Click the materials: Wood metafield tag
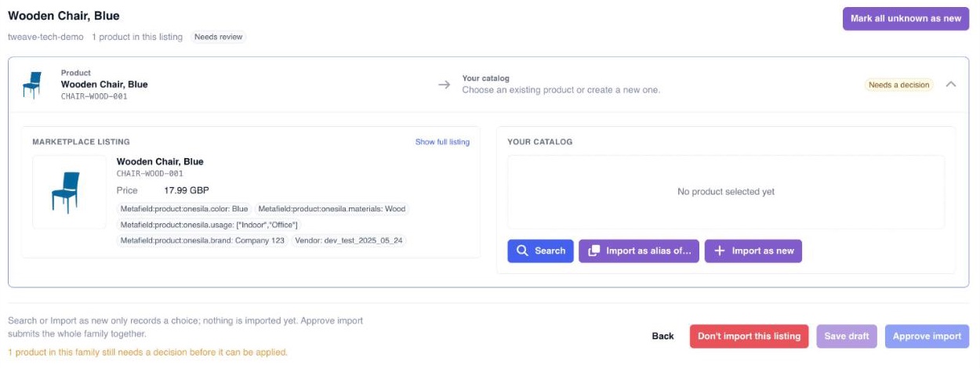Viewport: 980px width, 368px height. 332,209
